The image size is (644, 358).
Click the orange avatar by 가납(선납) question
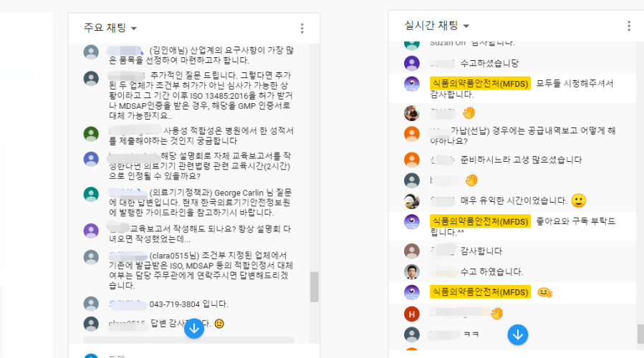411,135
